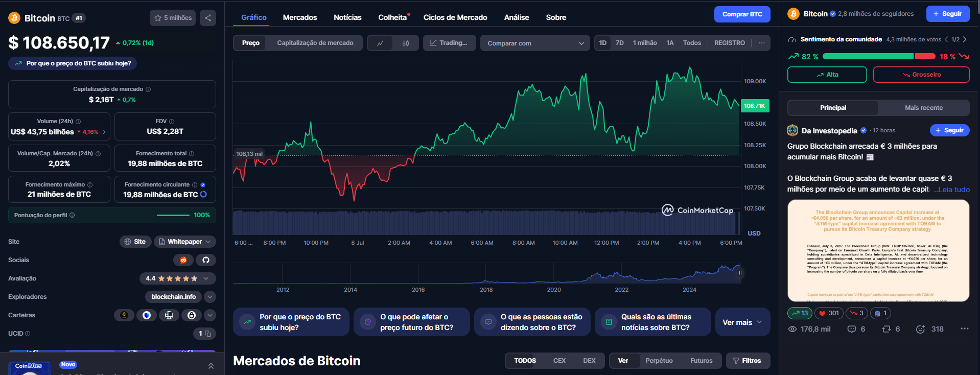Open the Colheita tab
The image size is (980, 375).
[392, 17]
